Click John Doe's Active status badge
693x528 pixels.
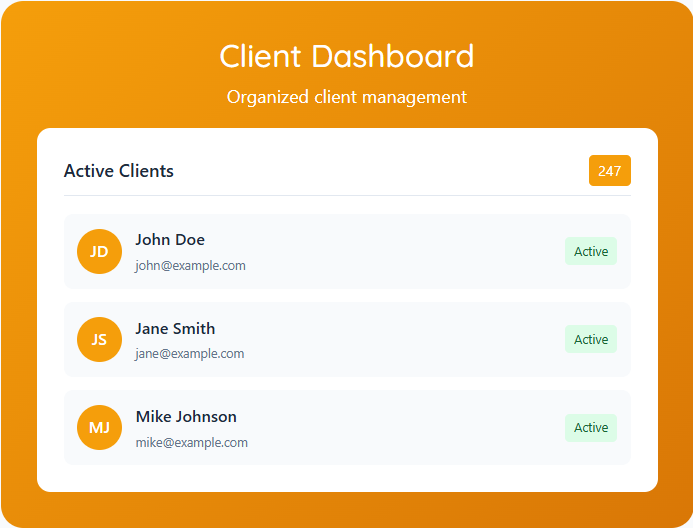tap(590, 252)
